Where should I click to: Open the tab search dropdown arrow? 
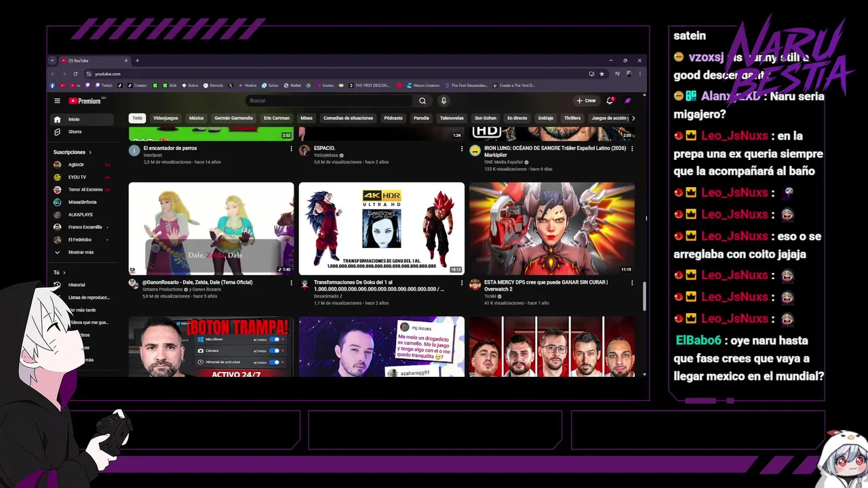(52, 60)
